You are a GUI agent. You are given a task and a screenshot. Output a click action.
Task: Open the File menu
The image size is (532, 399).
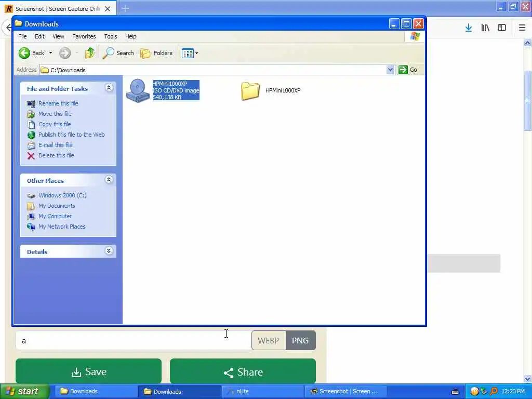point(22,36)
